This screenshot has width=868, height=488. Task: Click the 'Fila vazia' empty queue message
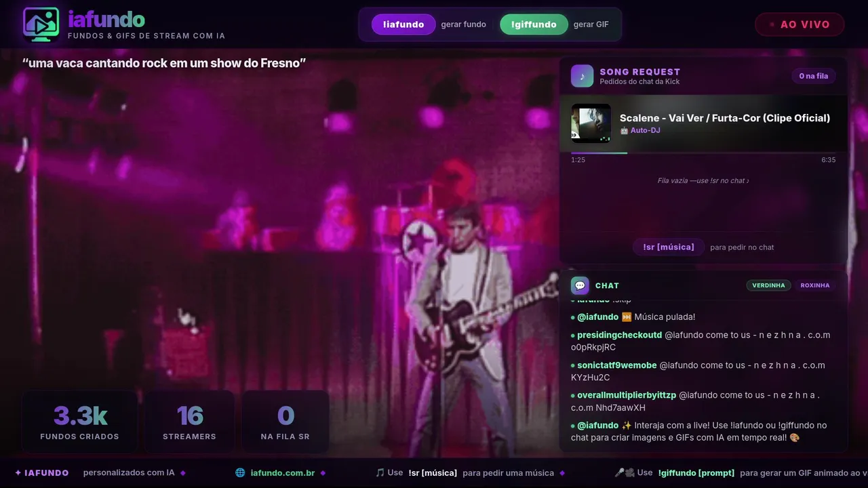(703, 180)
